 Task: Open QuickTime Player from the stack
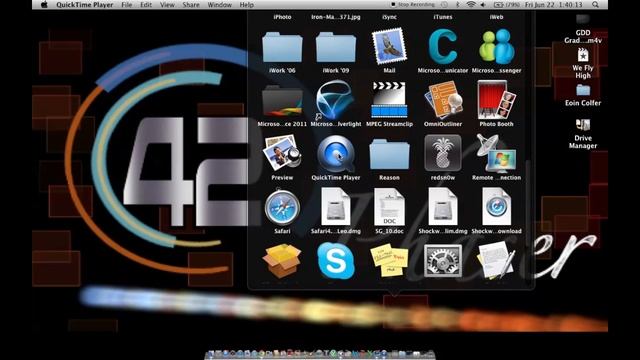(x=336, y=154)
